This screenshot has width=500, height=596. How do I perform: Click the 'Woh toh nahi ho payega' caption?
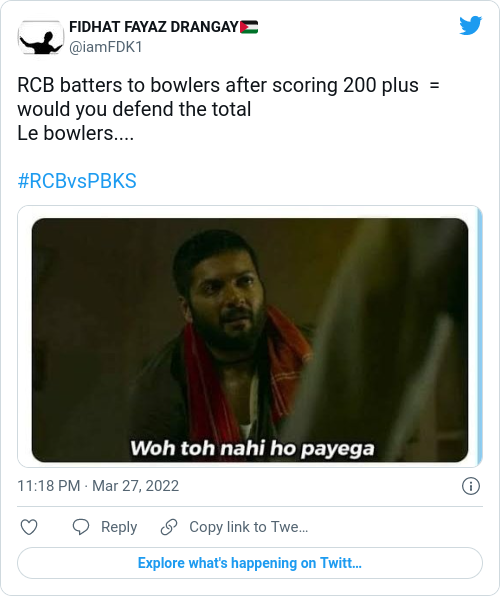coord(252,449)
